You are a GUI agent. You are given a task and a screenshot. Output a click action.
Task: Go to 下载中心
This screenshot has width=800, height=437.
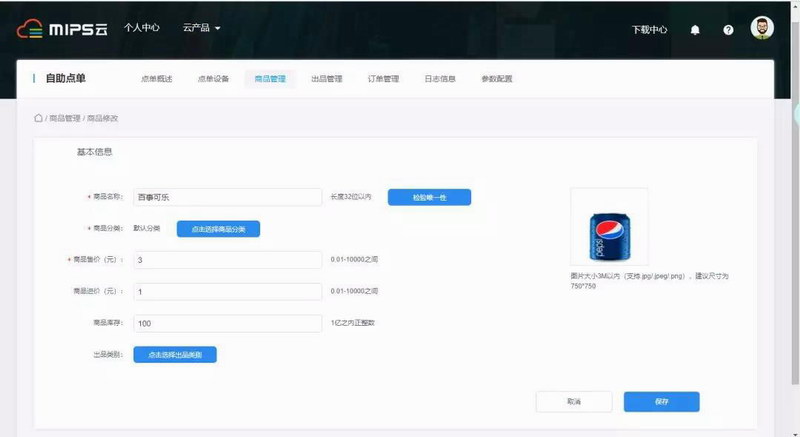point(649,29)
